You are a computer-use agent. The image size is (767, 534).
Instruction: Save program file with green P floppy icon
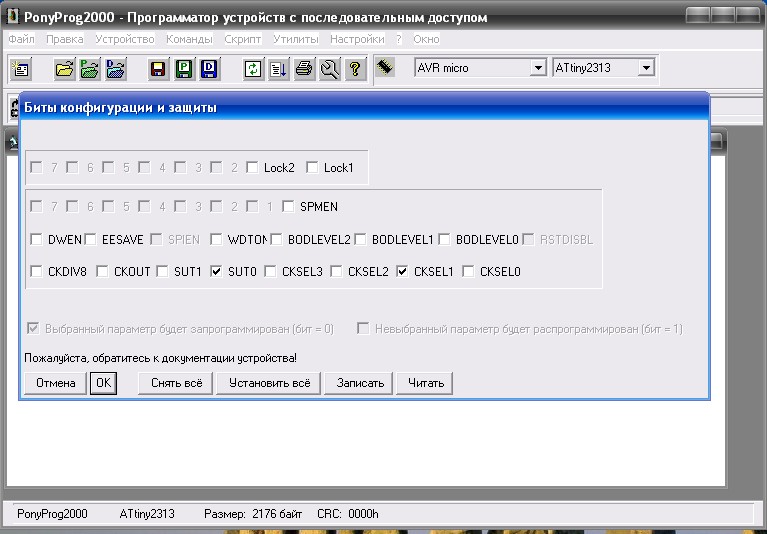184,68
